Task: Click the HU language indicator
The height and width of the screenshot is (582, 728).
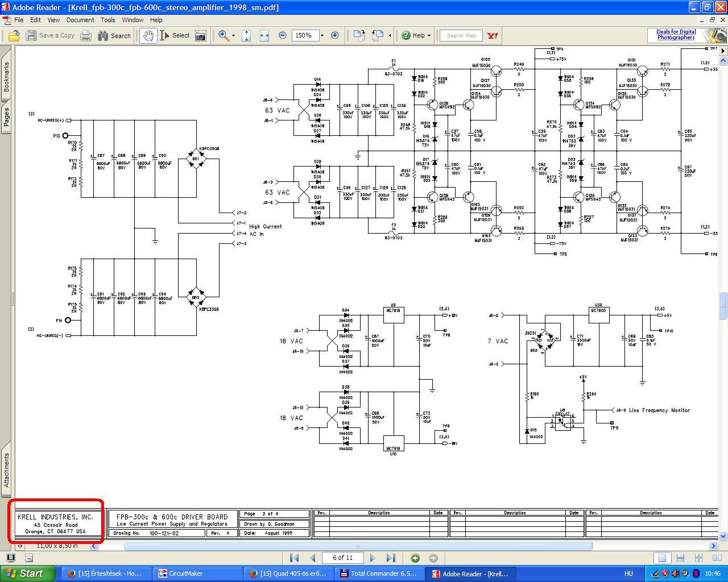Action: click(628, 573)
